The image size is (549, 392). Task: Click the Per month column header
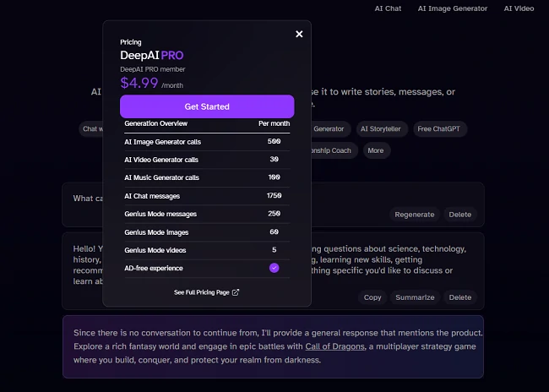[x=274, y=123]
